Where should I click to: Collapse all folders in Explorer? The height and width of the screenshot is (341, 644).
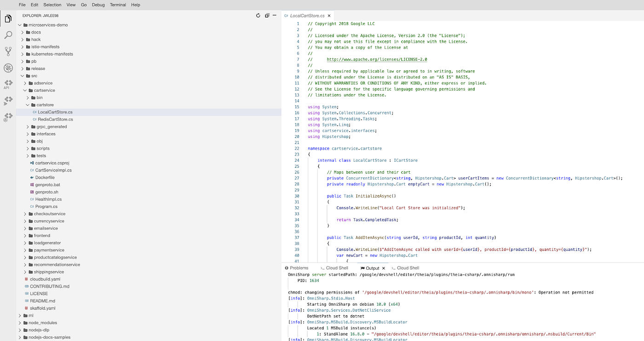coord(267,16)
